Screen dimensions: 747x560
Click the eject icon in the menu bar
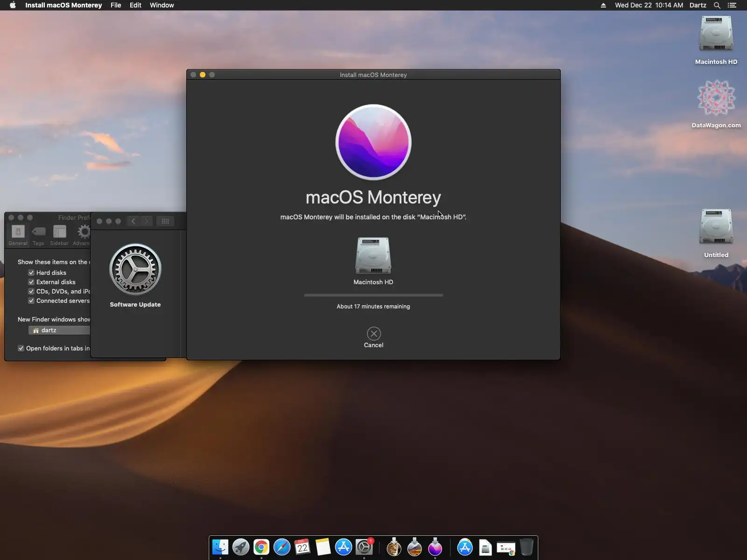603,5
